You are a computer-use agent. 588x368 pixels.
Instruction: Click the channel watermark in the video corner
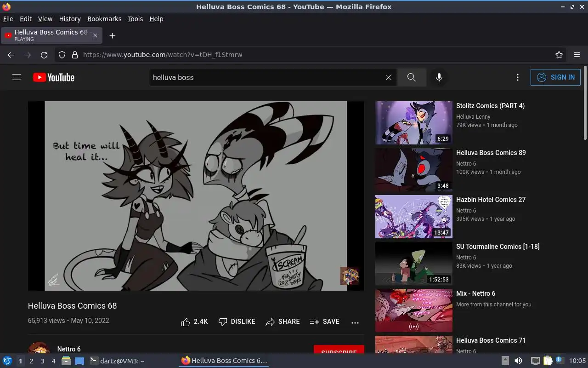tap(350, 276)
